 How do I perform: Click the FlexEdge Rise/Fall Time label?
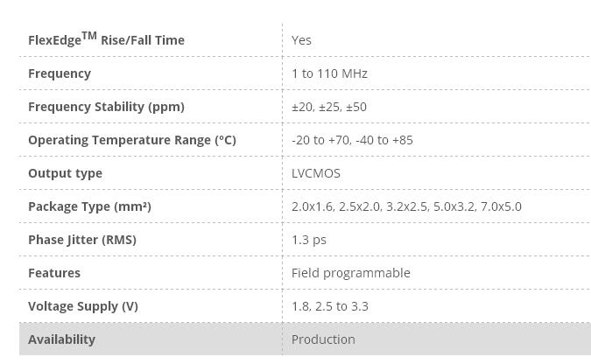tap(106, 39)
